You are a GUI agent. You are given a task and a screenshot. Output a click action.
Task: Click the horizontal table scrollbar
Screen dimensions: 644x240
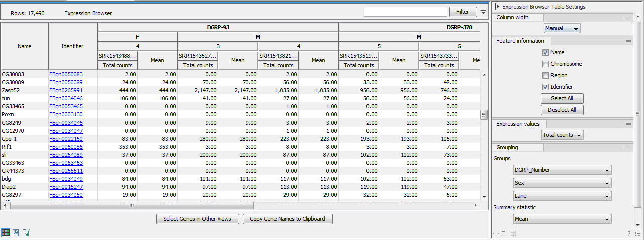click(132, 205)
